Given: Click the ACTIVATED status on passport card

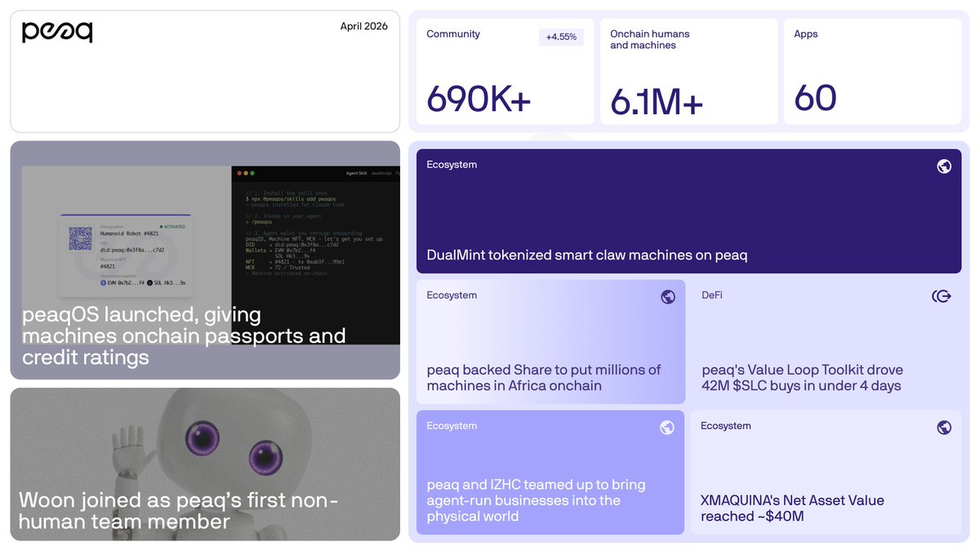Looking at the screenshot, I should click(x=172, y=227).
